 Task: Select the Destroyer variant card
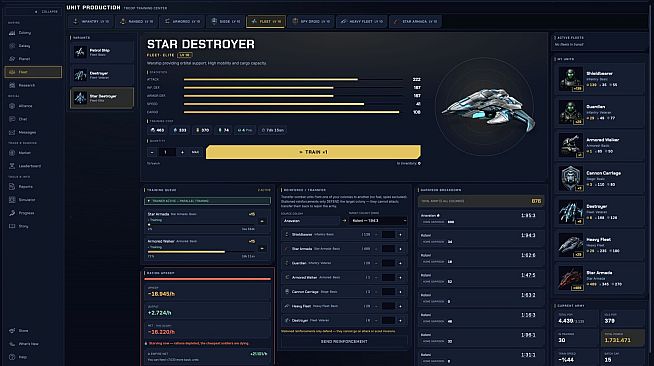tap(102, 75)
